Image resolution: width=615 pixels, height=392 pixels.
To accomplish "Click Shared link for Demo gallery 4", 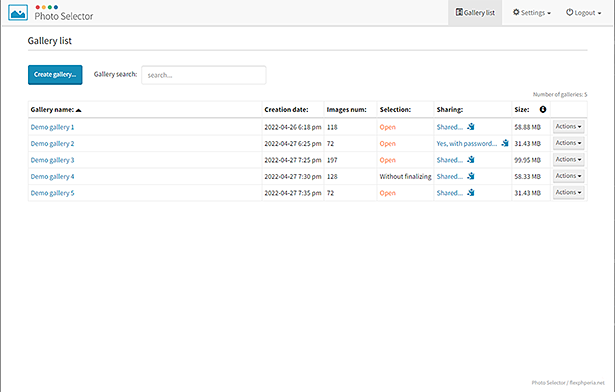I will 449,177.
